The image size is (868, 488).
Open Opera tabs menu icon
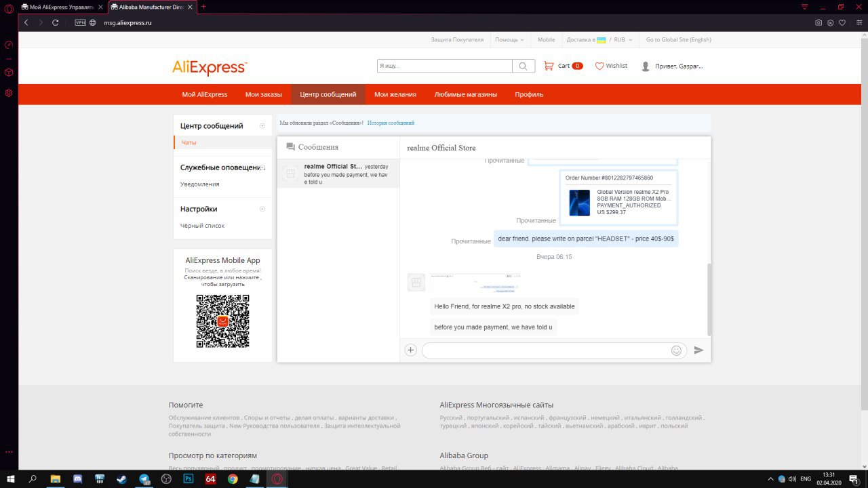805,7
